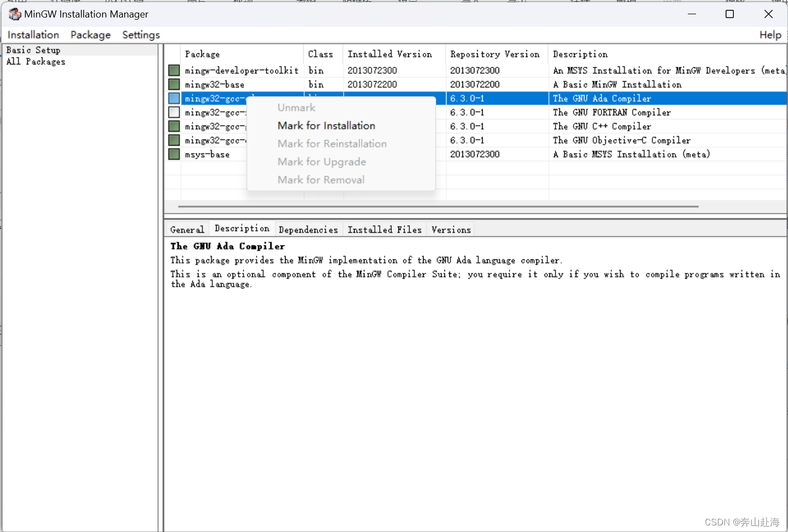
Task: Open the Installation menu
Action: coord(33,35)
